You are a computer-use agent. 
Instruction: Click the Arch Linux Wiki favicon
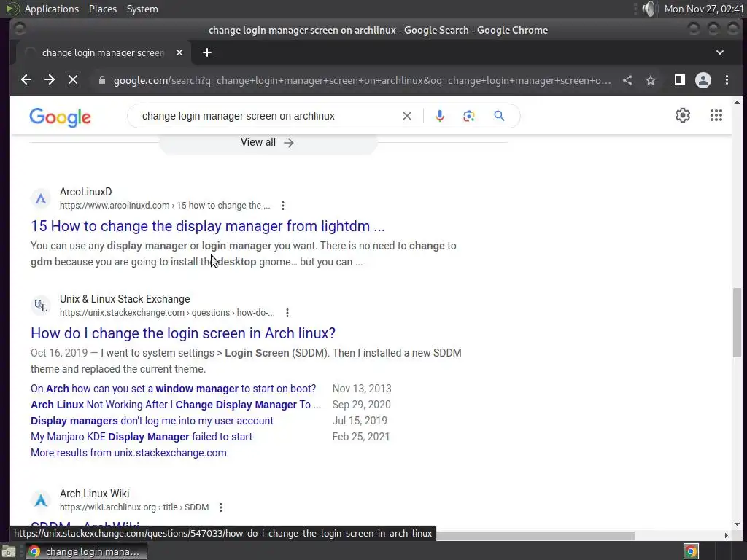pyautogui.click(x=41, y=500)
